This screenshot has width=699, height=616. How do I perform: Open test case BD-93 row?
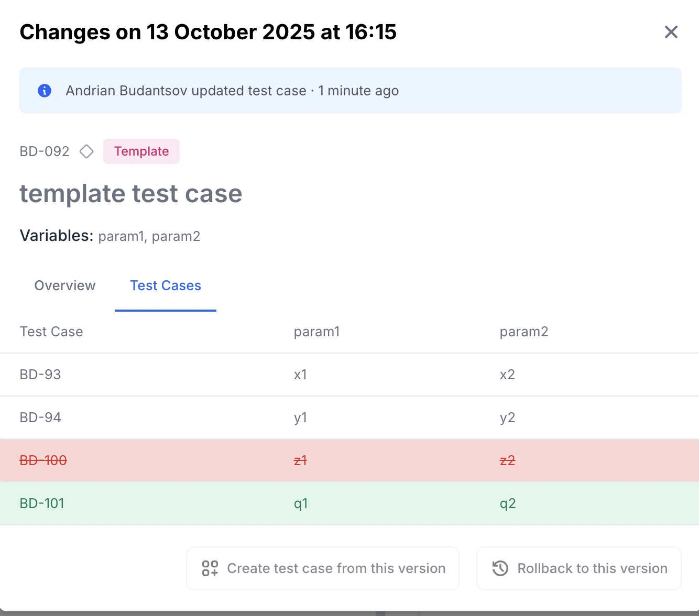tap(40, 375)
